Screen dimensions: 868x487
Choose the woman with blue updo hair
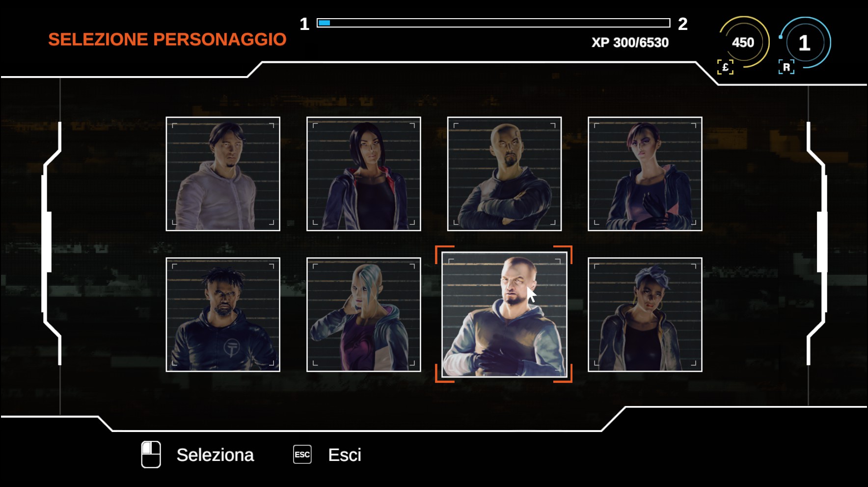click(x=645, y=315)
